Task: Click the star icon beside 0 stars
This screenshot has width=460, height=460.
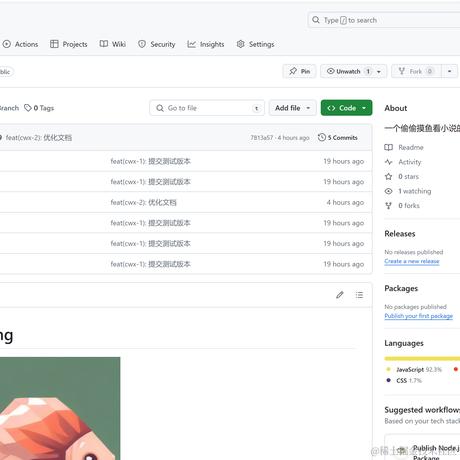Action: click(389, 177)
